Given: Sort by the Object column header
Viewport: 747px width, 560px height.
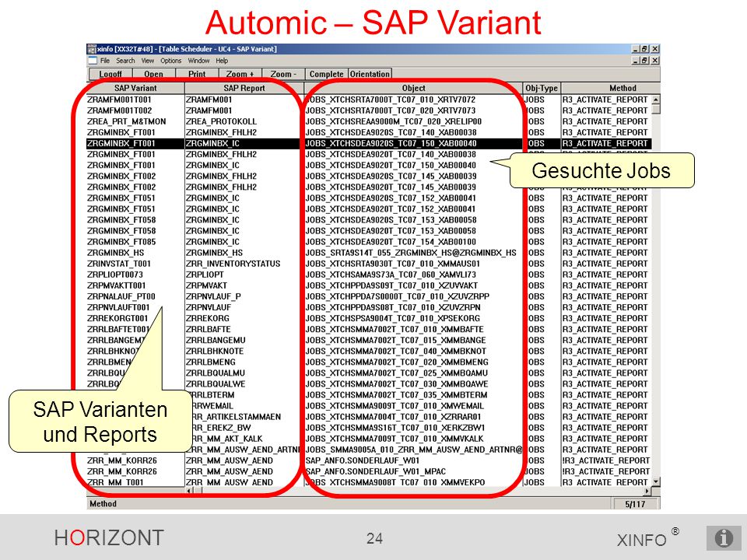Looking at the screenshot, I should (413, 88).
